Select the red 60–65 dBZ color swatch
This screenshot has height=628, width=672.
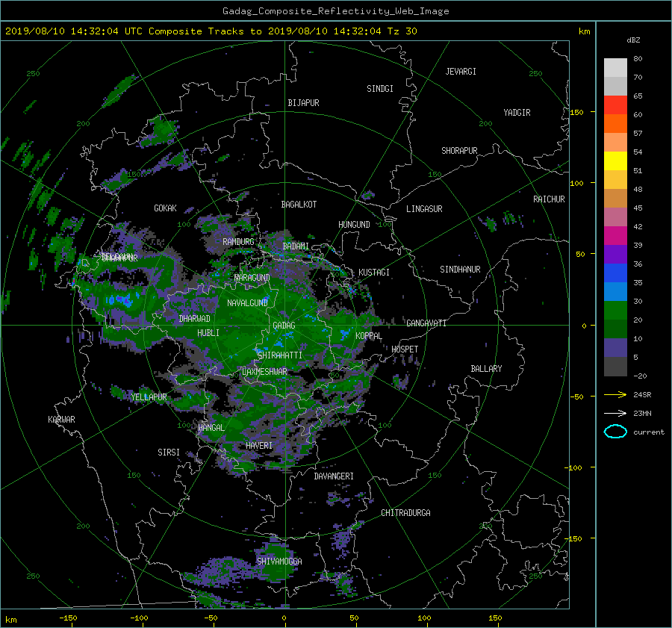tap(615, 105)
